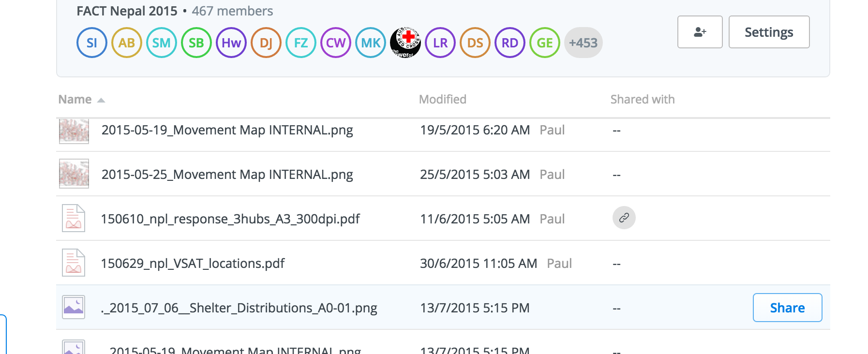This screenshot has width=868, height=354.
Task: Click the FACT Nepal 2015 folder title
Action: point(127,11)
